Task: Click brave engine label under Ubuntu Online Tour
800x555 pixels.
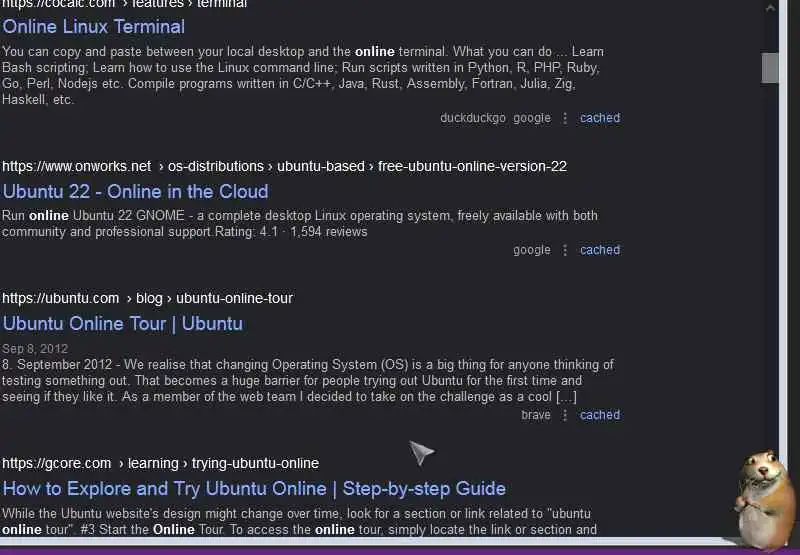Action: click(x=536, y=415)
